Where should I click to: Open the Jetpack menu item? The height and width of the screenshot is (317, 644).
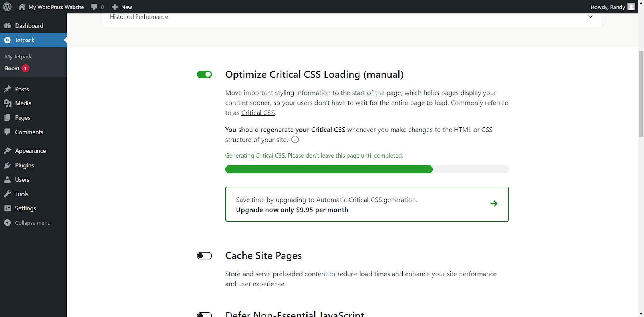[x=33, y=40]
